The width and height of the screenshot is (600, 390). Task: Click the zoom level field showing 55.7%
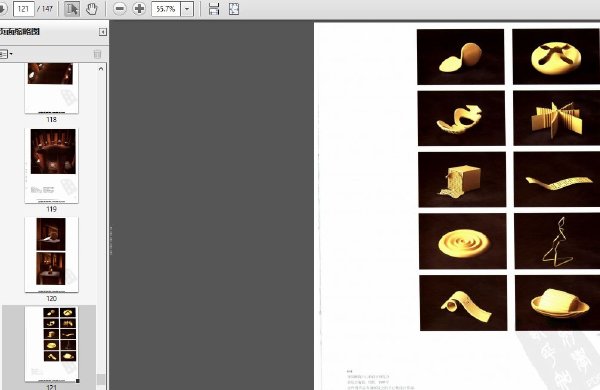click(166, 9)
